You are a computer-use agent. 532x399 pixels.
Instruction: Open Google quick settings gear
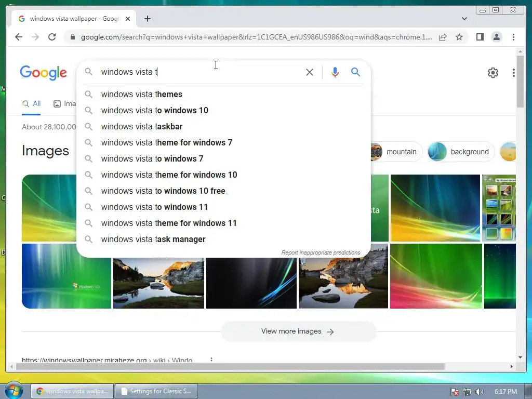[x=493, y=73]
